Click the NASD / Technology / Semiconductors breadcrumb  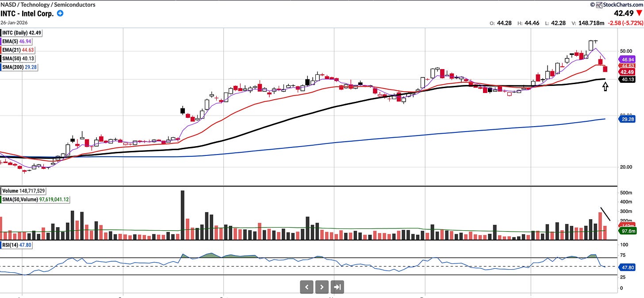click(x=48, y=4)
